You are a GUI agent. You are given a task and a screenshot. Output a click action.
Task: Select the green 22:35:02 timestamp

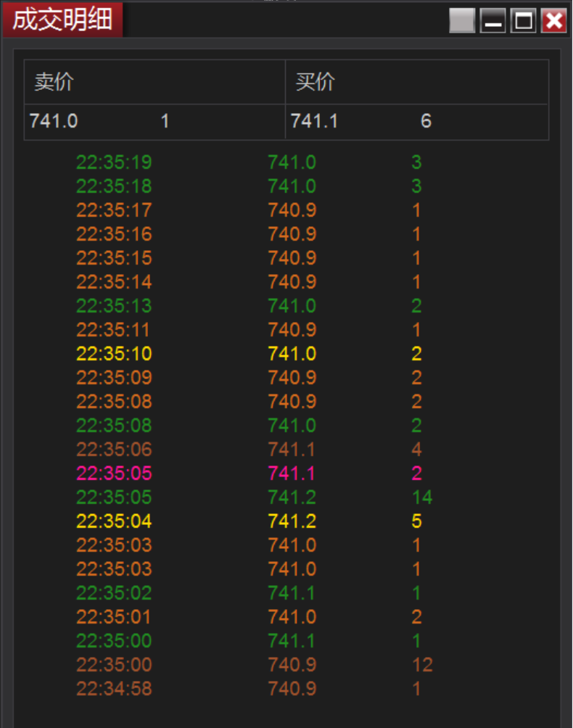[114, 593]
